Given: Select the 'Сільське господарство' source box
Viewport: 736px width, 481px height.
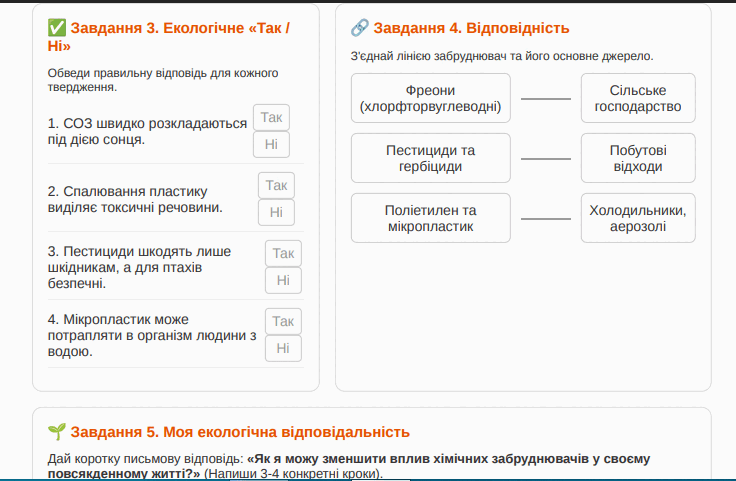Looking at the screenshot, I should coord(638,98).
